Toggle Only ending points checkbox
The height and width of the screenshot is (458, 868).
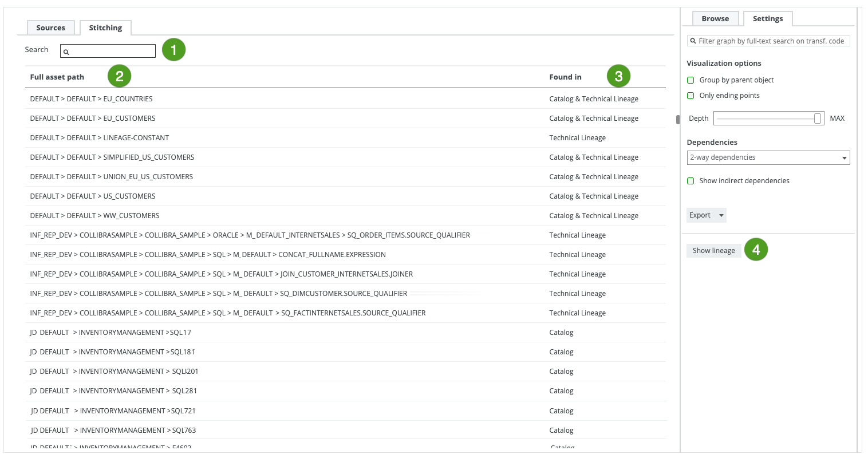691,96
